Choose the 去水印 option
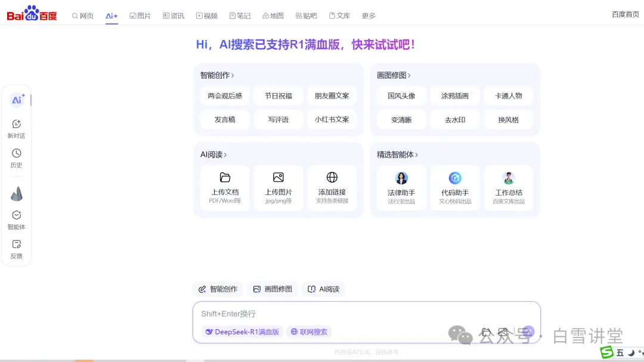The image size is (644, 362). click(x=455, y=119)
